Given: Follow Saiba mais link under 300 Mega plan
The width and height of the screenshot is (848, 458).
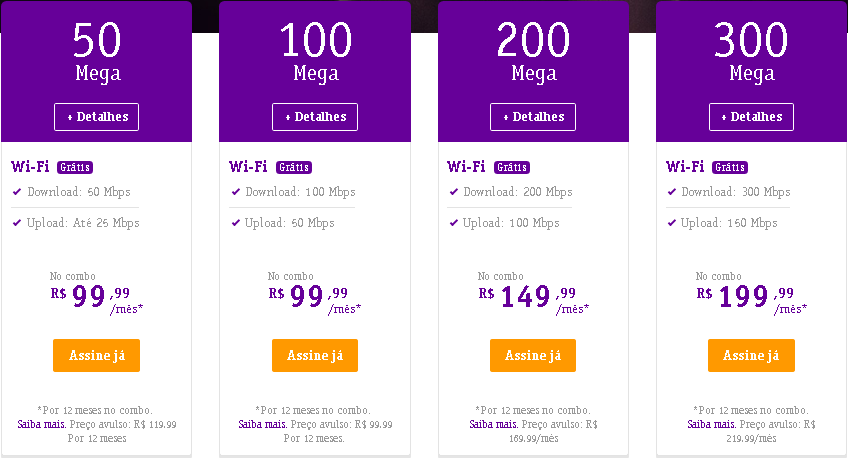Looking at the screenshot, I should pyautogui.click(x=712, y=424).
